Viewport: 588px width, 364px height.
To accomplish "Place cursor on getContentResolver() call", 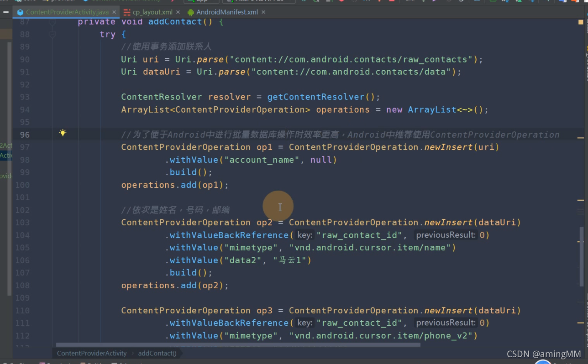I will pyautogui.click(x=321, y=97).
